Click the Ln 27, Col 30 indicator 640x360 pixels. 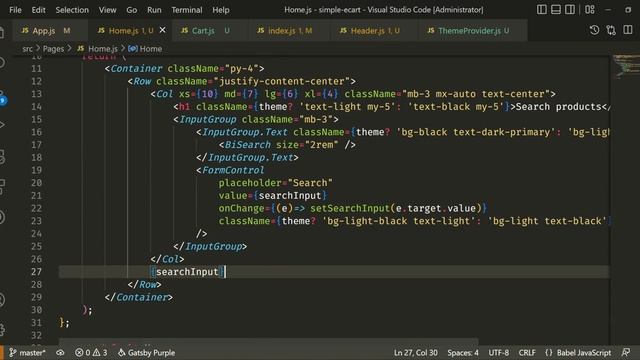point(416,353)
